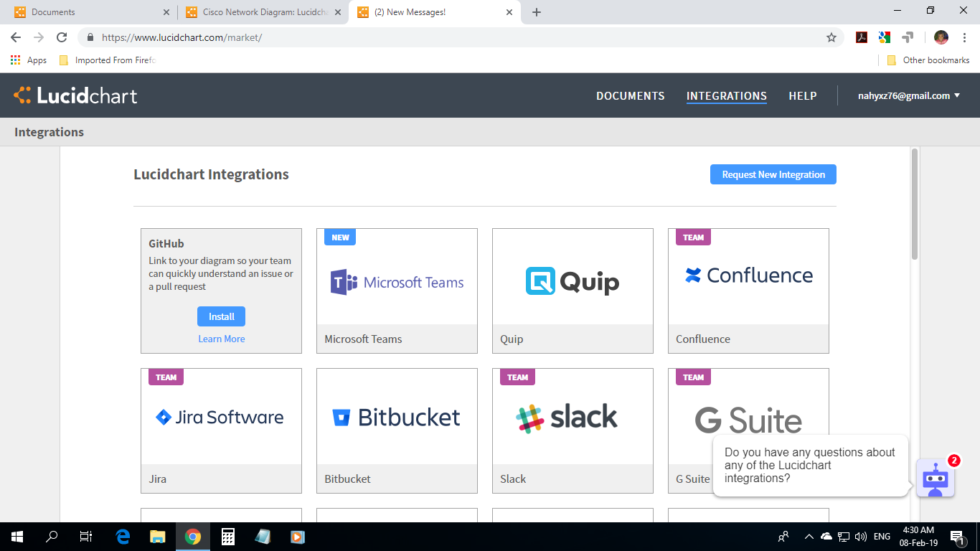The image size is (980, 551).
Task: Reload the current page
Action: (x=62, y=37)
